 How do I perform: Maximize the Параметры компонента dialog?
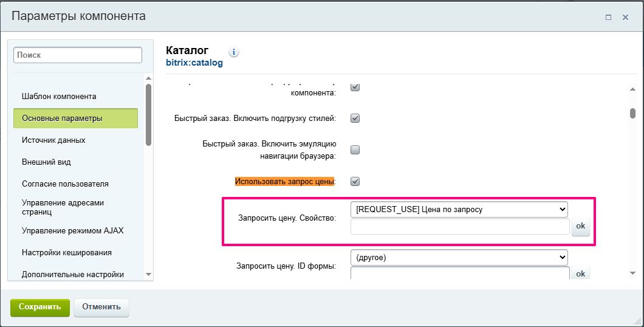point(608,18)
